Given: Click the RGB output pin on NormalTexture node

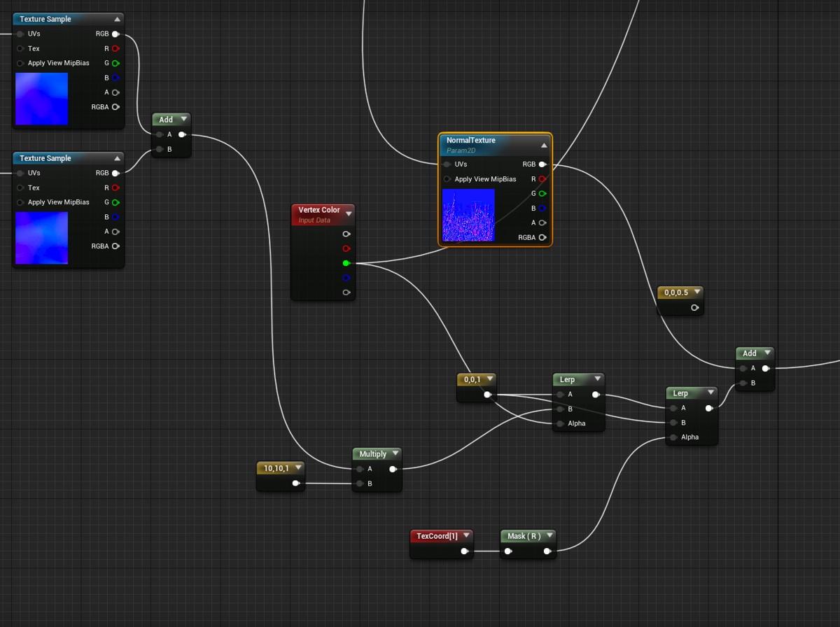Looking at the screenshot, I should (542, 164).
